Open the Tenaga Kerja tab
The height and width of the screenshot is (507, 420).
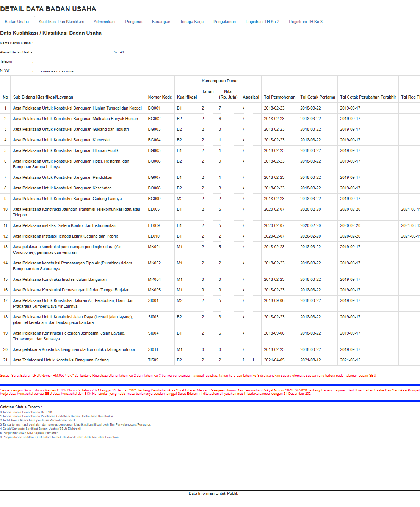pyautogui.click(x=192, y=22)
